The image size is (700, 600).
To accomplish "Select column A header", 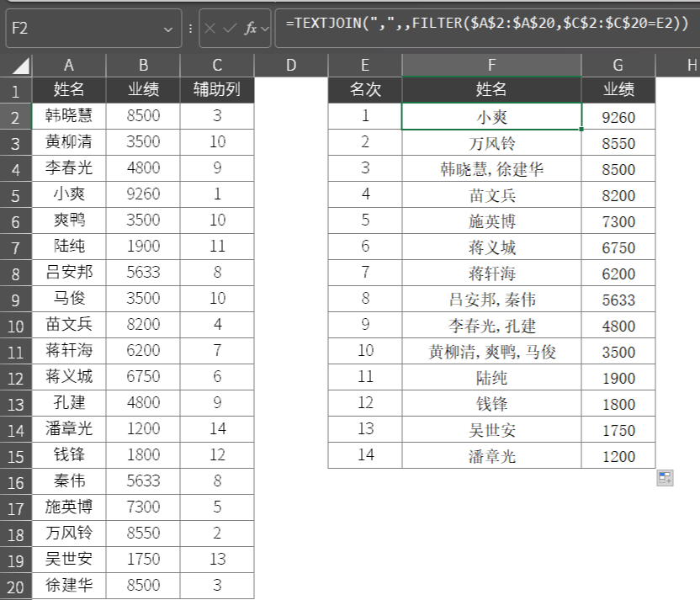I will (69, 65).
